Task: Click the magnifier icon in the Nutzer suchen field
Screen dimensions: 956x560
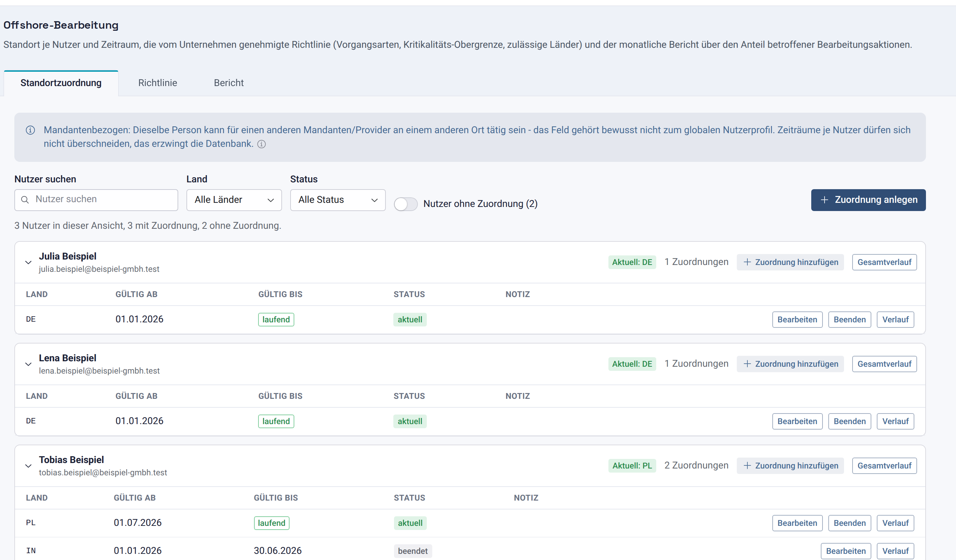Action: pyautogui.click(x=25, y=199)
